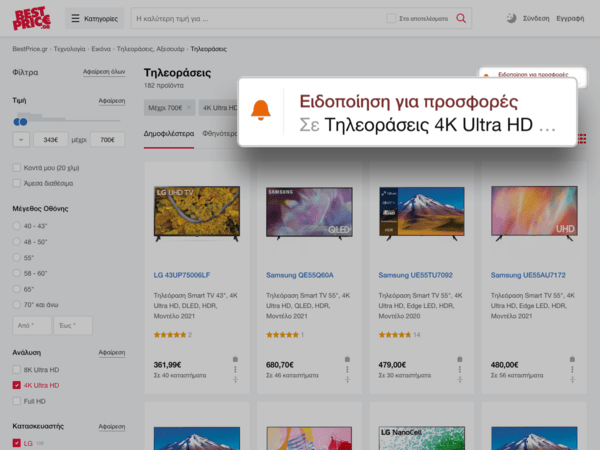The width and height of the screenshot is (600, 450).
Task: Uncheck the 4K Ultra HD resolution filter
Action: [16, 385]
